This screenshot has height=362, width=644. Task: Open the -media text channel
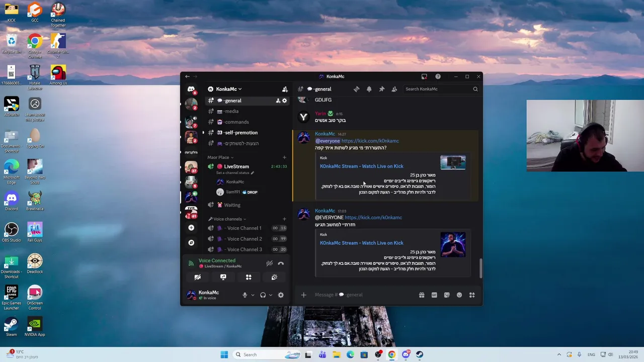coord(248,111)
